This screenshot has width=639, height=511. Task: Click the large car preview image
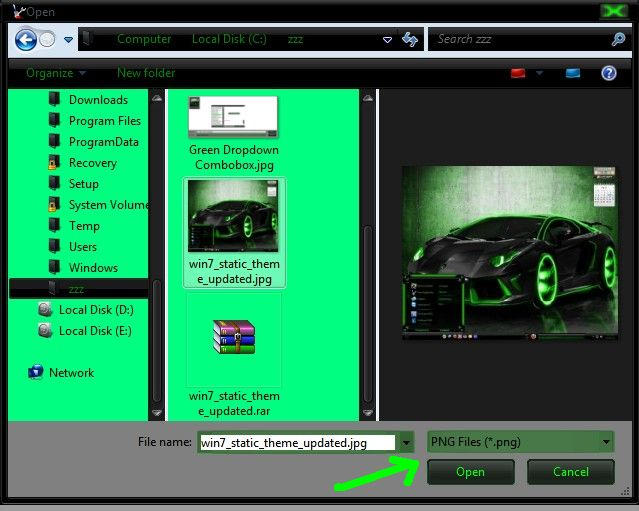(x=509, y=253)
